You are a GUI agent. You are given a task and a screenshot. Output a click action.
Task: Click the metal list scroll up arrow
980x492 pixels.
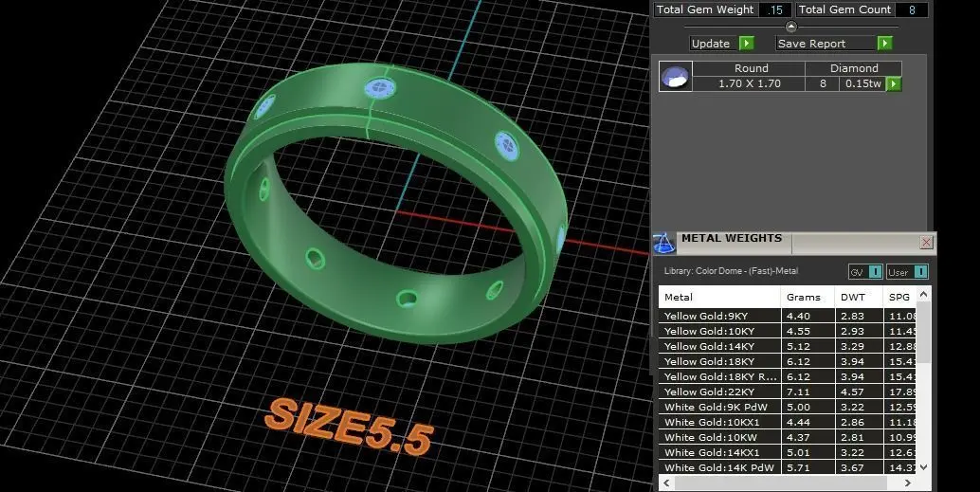click(x=924, y=294)
